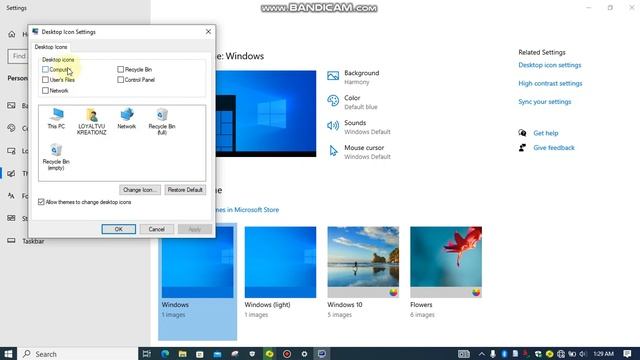Viewport: 640px width, 360px height.
Task: Click the Give feedback link
Action: click(x=554, y=148)
